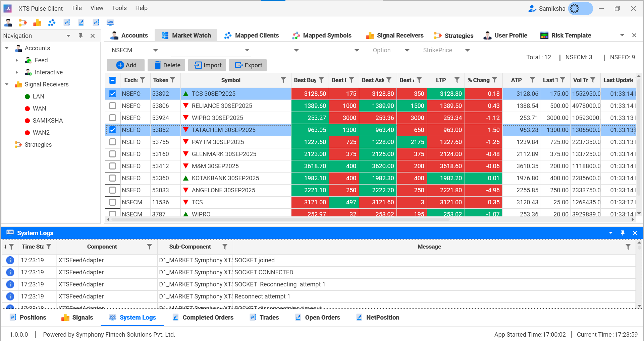Image resolution: width=644 pixels, height=341 pixels.
Task: Toggle the gear switch beside Samiksha
Action: click(580, 9)
